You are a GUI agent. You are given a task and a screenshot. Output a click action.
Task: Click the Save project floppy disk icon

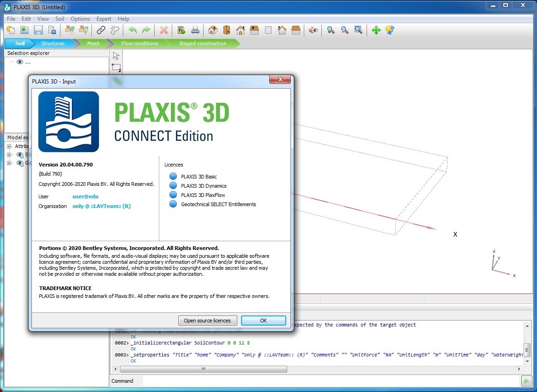(38, 30)
